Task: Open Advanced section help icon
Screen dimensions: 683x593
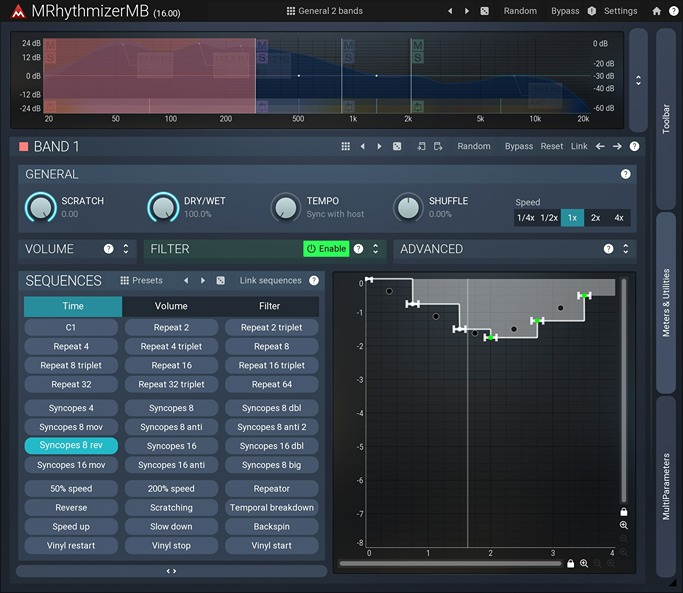Action: [609, 249]
